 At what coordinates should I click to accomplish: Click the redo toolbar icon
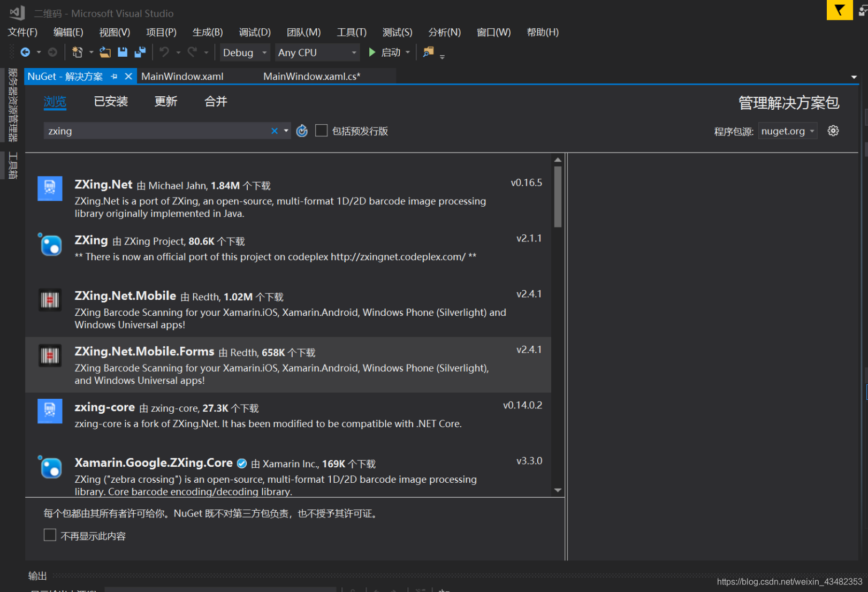point(192,52)
